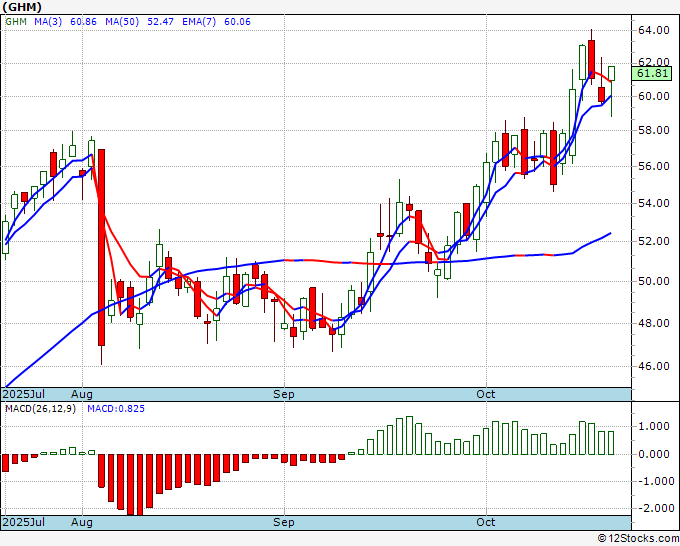The width and height of the screenshot is (680, 546).
Task: Click the -1.000 MACD axis label
Action: [654, 481]
